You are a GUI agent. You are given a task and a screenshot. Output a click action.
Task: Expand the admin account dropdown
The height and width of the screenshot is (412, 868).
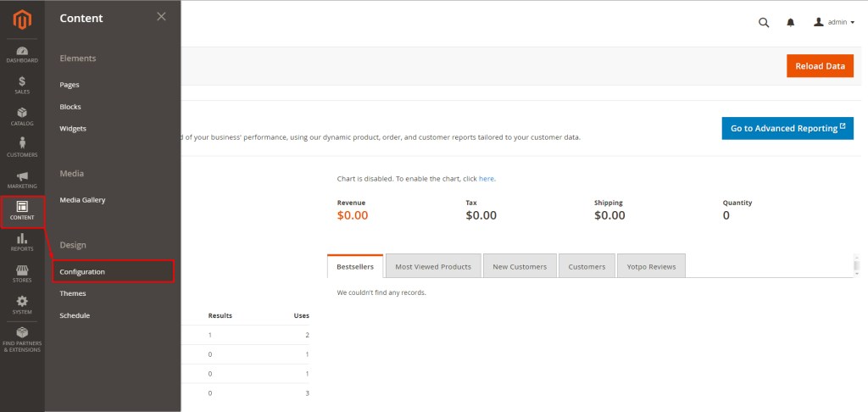click(834, 22)
